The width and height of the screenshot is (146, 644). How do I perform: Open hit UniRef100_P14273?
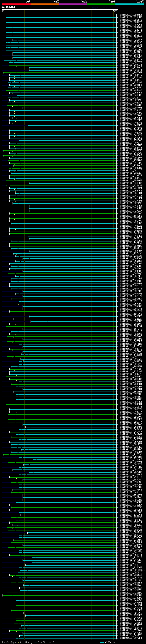pyautogui.click(x=131, y=30)
